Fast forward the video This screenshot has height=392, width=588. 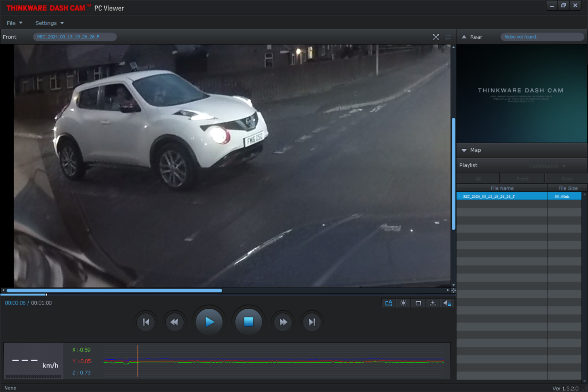(283, 322)
